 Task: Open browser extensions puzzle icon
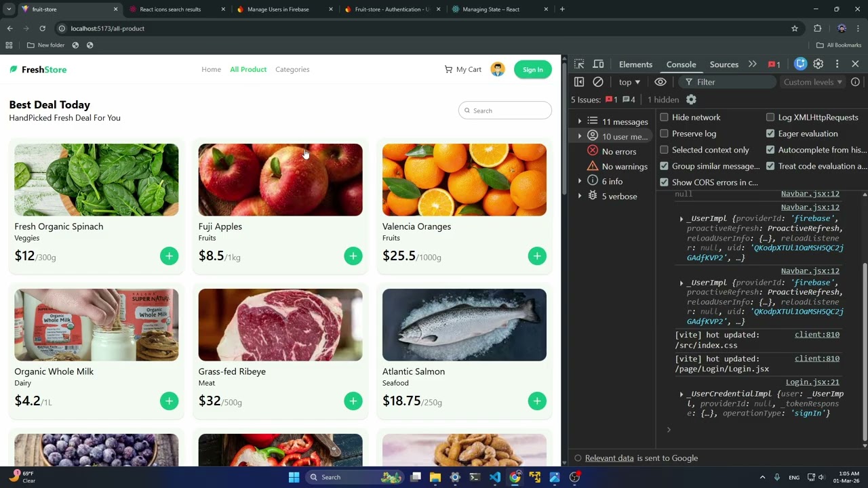817,28
